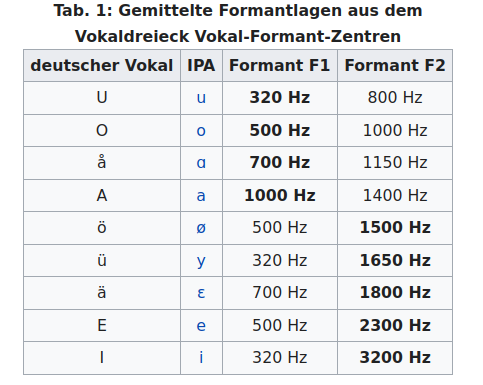Select the vowel cell 'ü'
The width and height of the screenshot is (483, 385).
pos(102,260)
